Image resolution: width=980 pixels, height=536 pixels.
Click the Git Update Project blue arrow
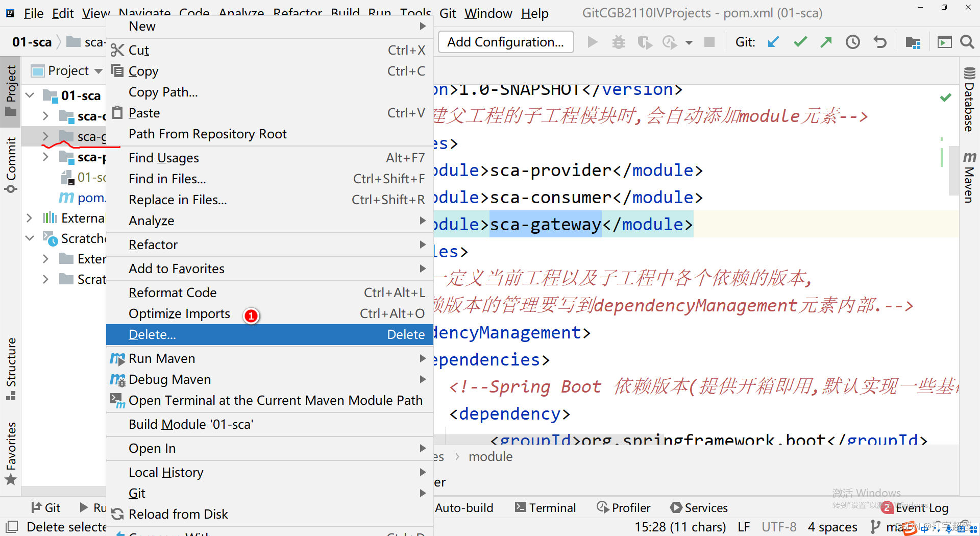(773, 42)
